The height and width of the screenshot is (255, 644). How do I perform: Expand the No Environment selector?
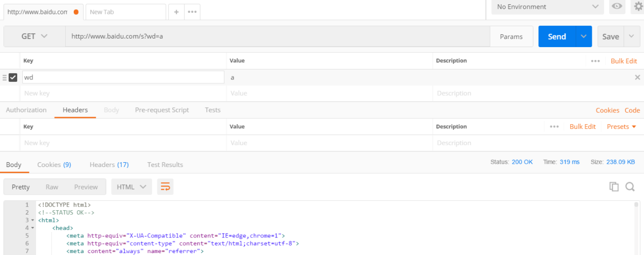547,7
